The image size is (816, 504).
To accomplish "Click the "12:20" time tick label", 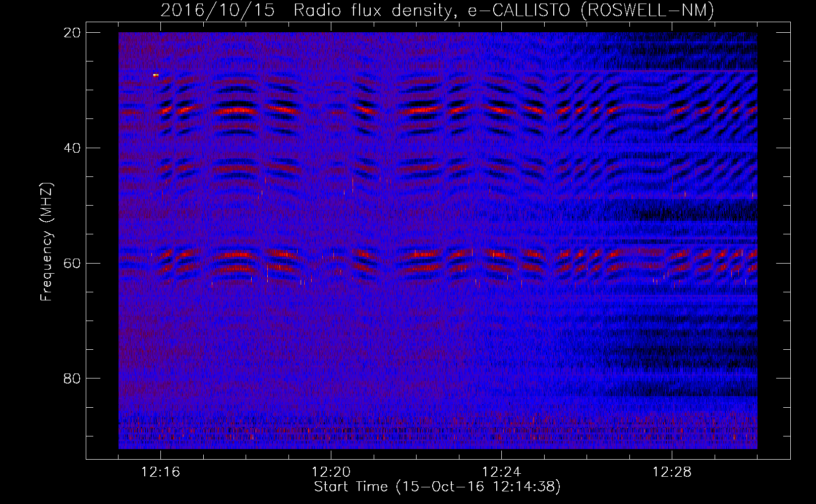I will click(331, 472).
